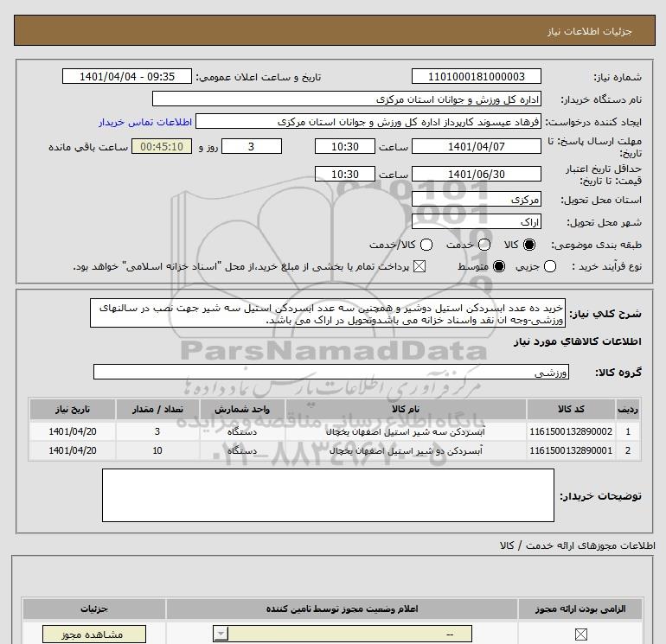Click the نام کالا column header
Screen dimensions: 666x644
coord(406,409)
